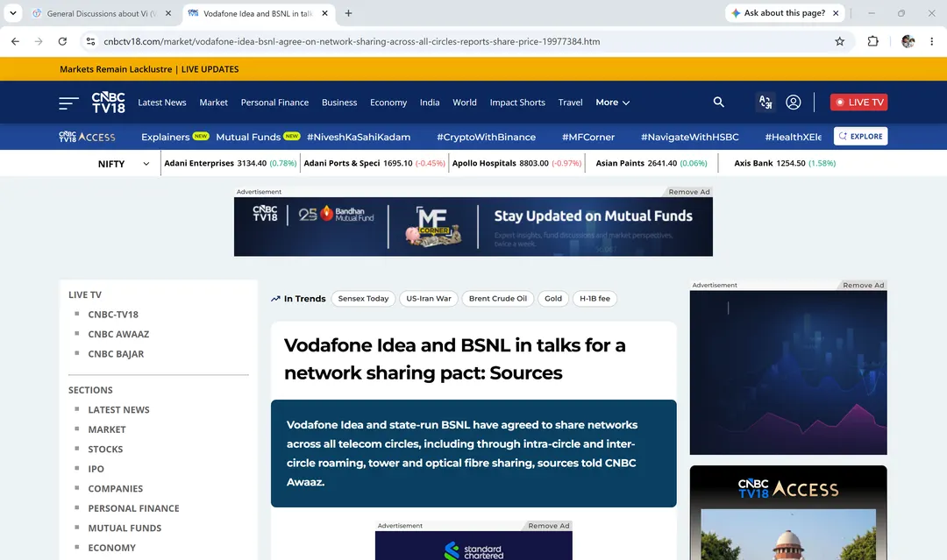Open CNBC AWAAZ in sidebar

118,334
